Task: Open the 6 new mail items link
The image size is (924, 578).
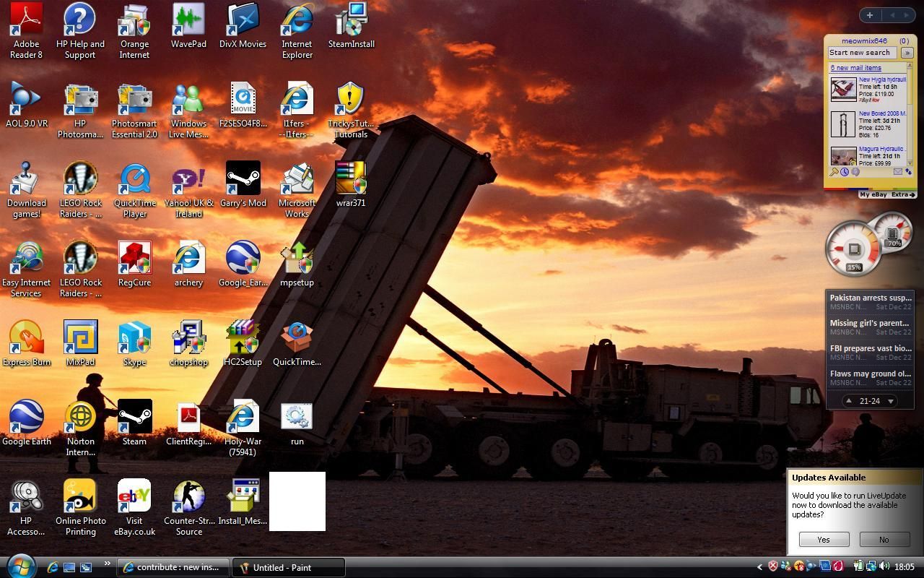Action: [x=855, y=68]
